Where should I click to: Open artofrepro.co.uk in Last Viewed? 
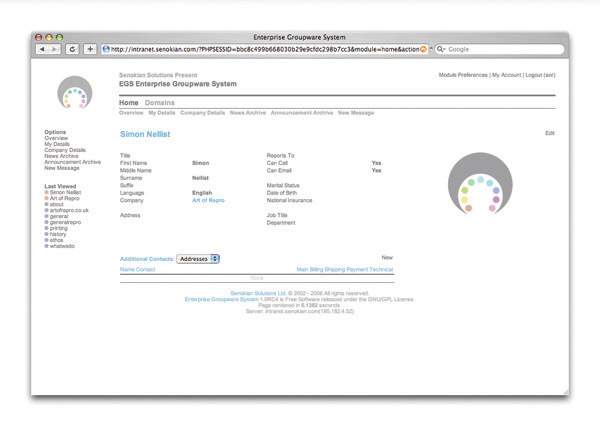point(69,210)
